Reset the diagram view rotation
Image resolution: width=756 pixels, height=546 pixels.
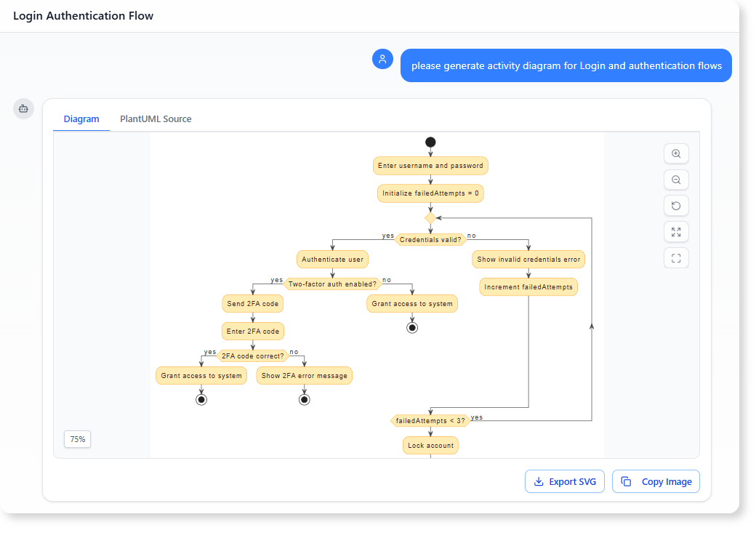point(676,206)
